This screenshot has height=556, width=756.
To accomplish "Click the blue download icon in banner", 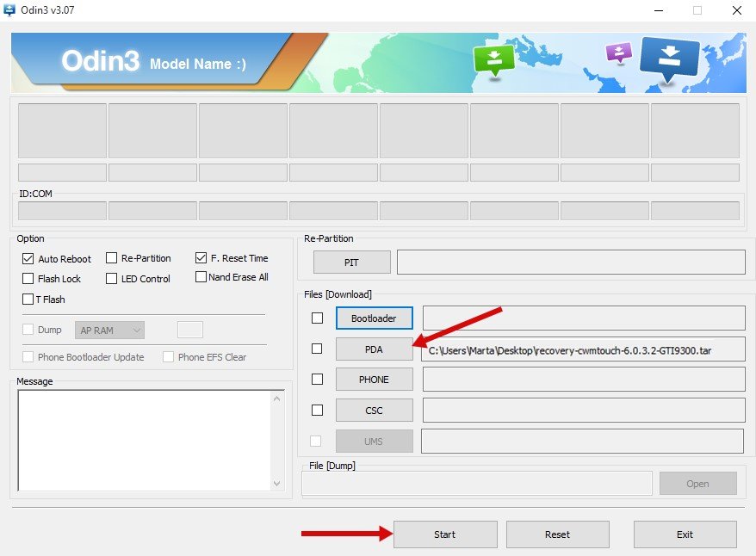I will pyautogui.click(x=669, y=59).
